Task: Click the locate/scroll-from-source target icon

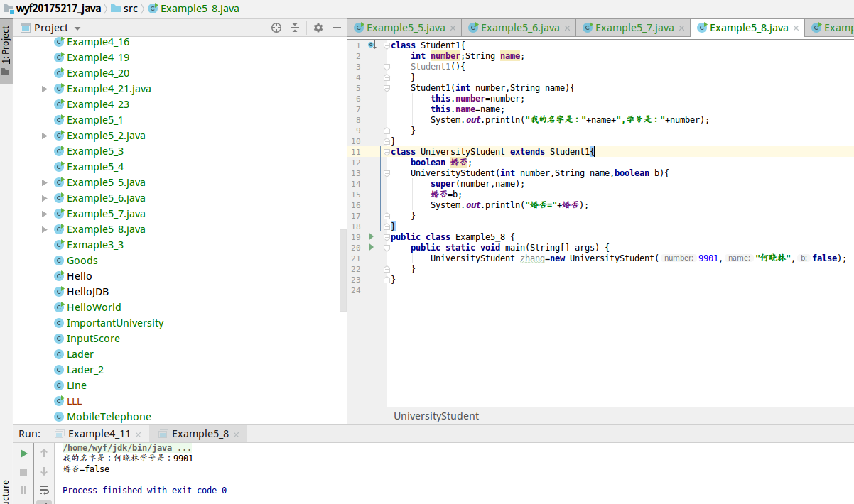Action: tap(277, 28)
